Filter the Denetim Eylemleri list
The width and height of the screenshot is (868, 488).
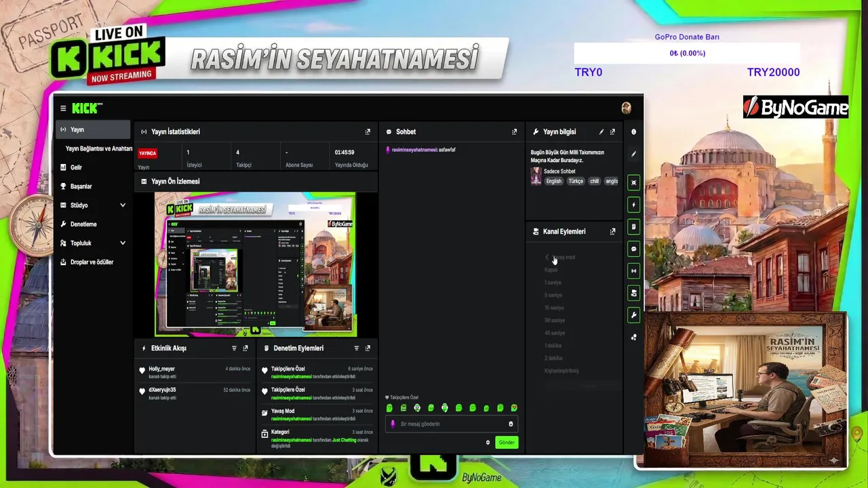(x=357, y=348)
